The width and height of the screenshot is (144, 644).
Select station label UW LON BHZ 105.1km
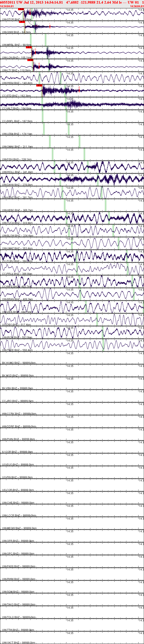(x=17, y=58)
